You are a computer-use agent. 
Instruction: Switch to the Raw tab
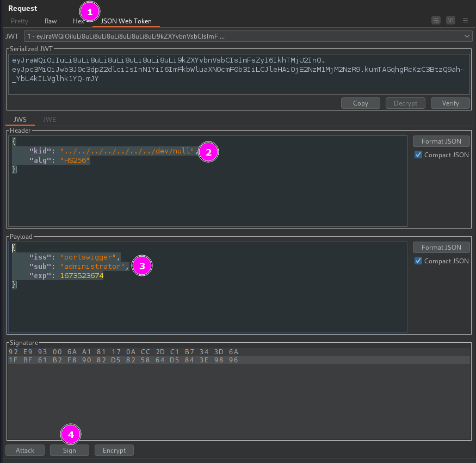51,21
